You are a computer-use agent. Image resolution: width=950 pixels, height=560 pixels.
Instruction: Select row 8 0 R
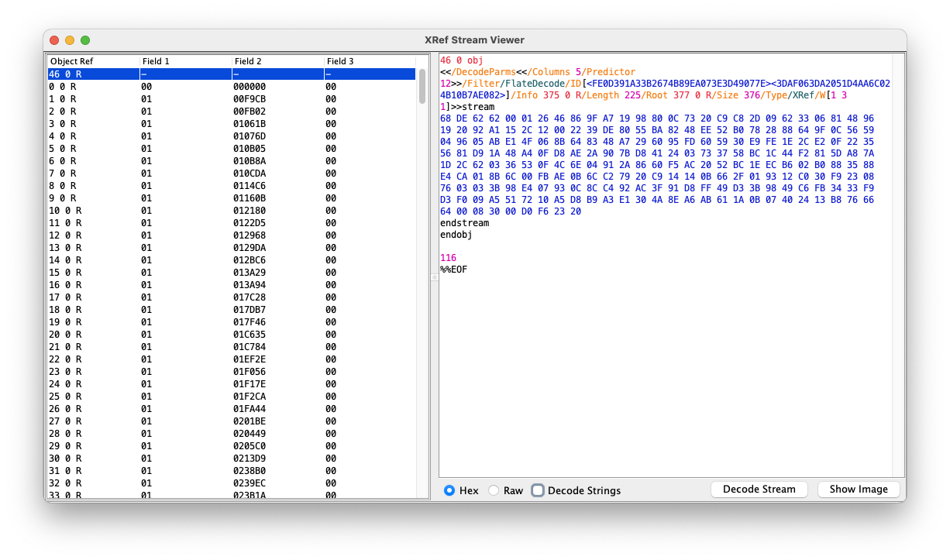pos(232,186)
